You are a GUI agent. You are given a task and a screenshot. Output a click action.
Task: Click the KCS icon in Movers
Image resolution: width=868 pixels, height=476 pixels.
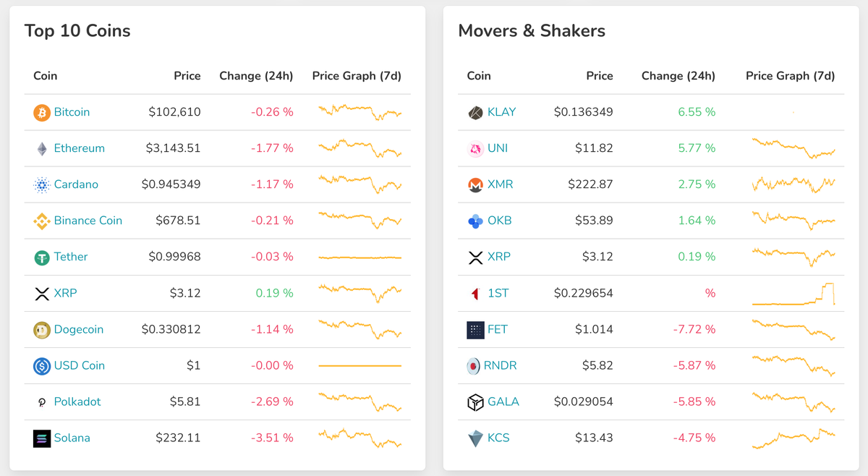[475, 438]
